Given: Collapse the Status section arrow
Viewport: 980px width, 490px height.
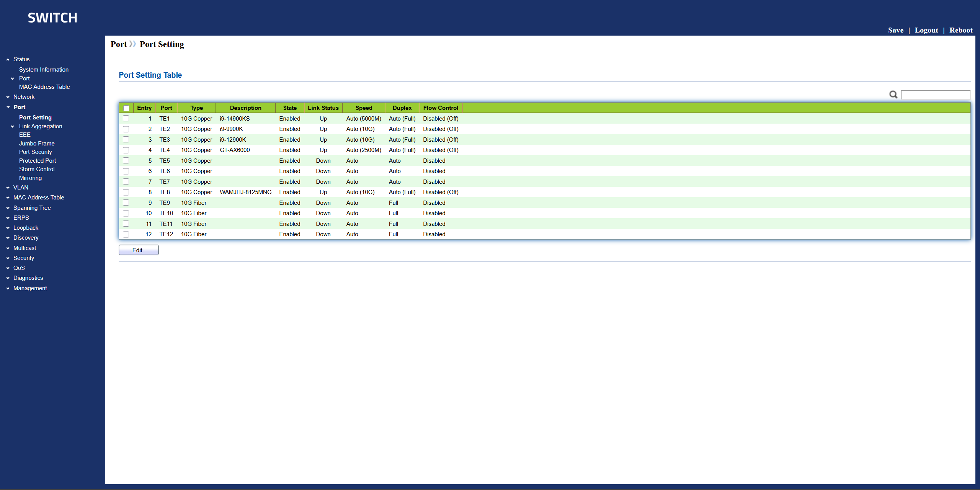Looking at the screenshot, I should 8,60.
